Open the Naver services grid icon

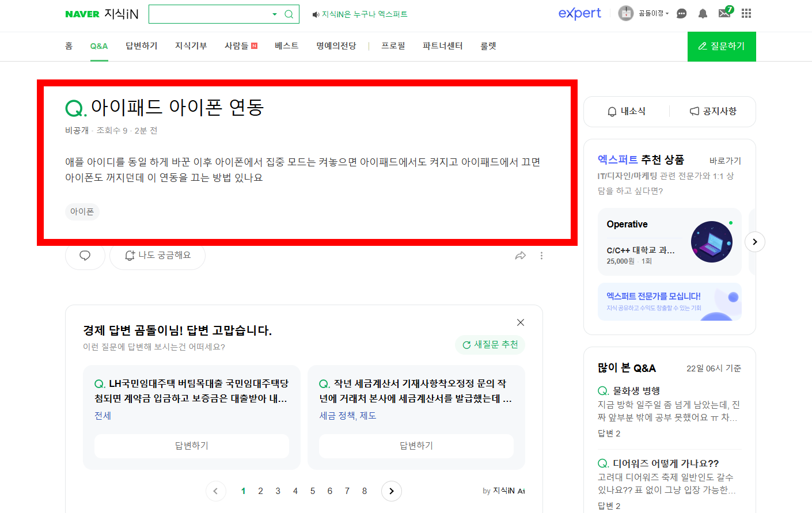(746, 13)
